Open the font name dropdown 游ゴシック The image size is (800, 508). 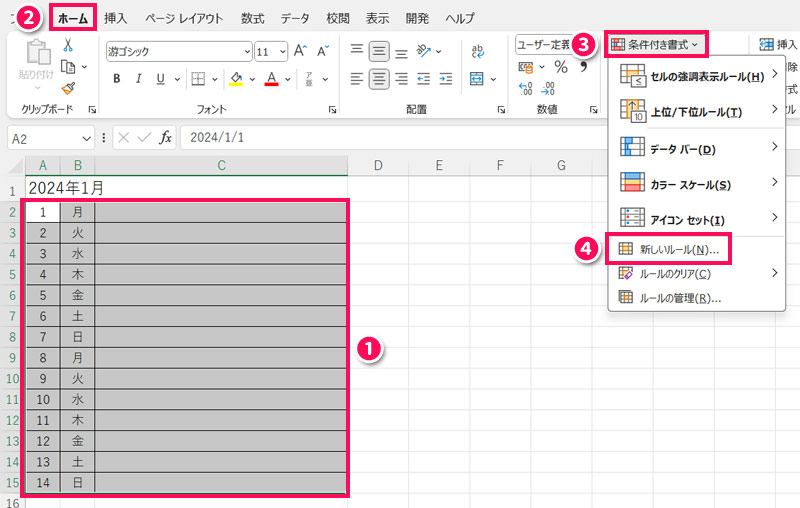click(x=247, y=52)
